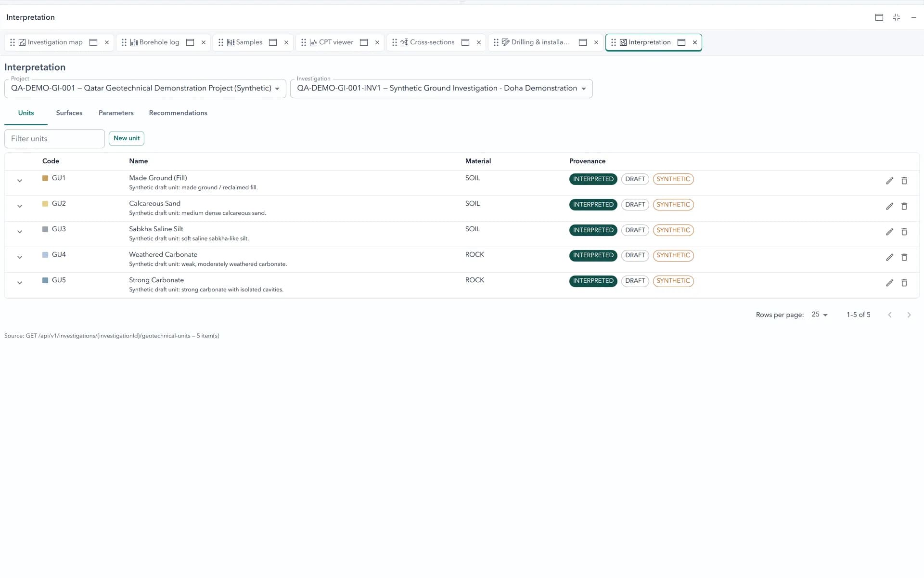
Task: Open the Investigation dropdown
Action: [x=441, y=89]
